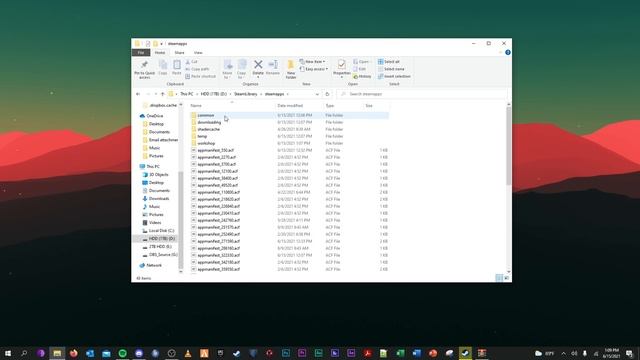The width and height of the screenshot is (640, 360).
Task: Click the Rename icon
Action: [x=273, y=64]
